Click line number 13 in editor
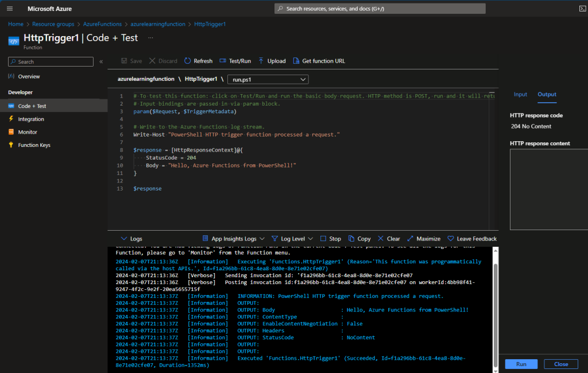This screenshot has width=588, height=373. pos(120,189)
